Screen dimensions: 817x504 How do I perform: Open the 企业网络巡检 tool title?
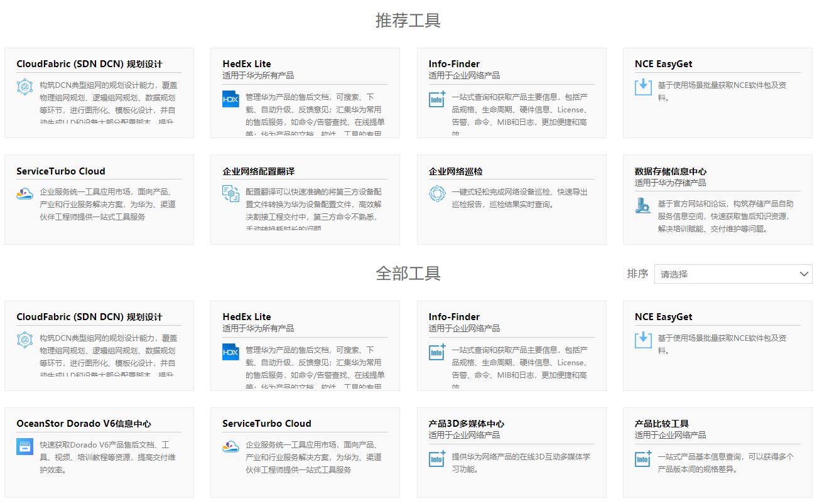coord(456,171)
